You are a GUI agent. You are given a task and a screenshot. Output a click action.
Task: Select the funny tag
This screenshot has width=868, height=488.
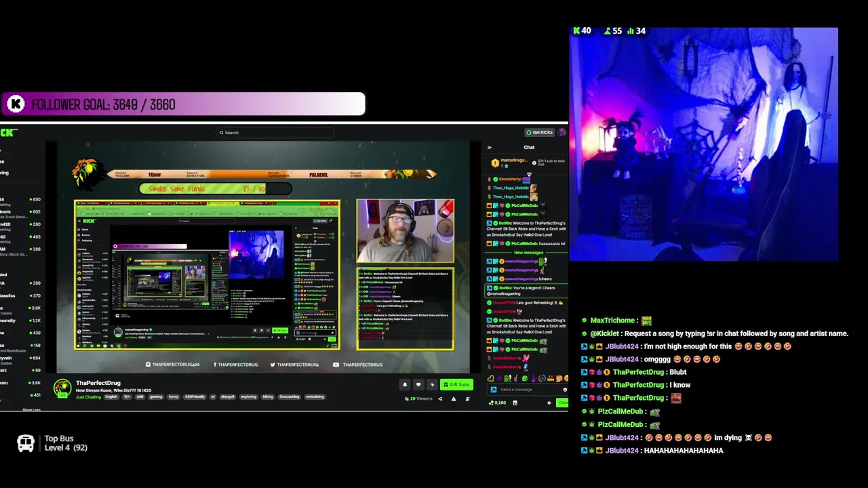[174, 396]
